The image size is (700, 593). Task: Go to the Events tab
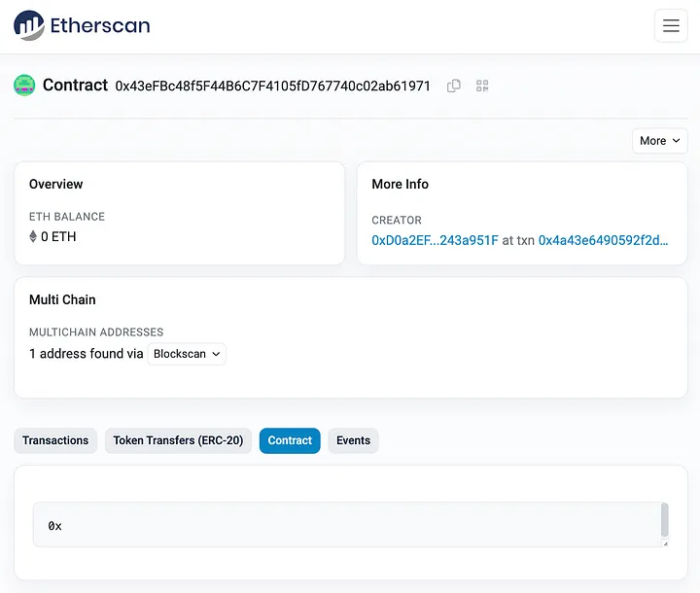tap(353, 440)
